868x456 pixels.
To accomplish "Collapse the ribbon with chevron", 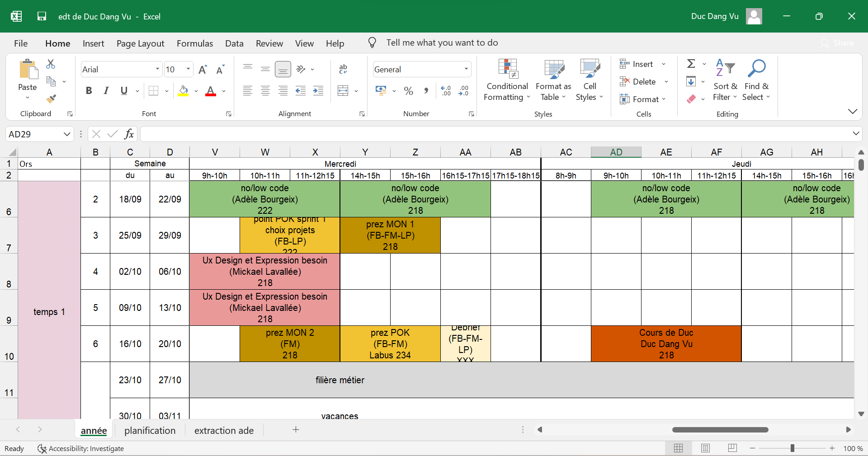I will pyautogui.click(x=853, y=111).
